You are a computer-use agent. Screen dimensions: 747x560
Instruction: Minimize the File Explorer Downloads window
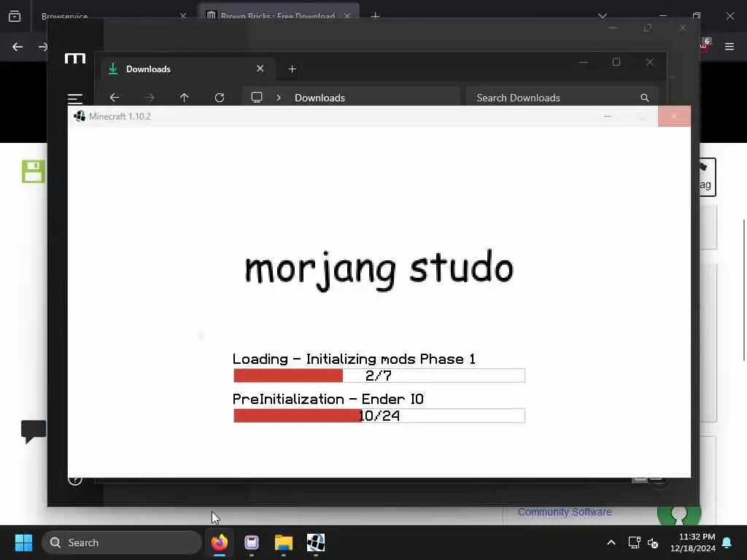(584, 62)
